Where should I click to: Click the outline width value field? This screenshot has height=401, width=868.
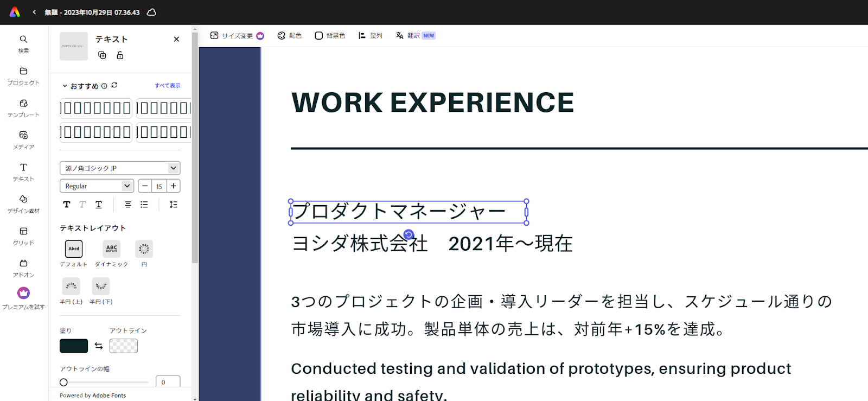168,382
